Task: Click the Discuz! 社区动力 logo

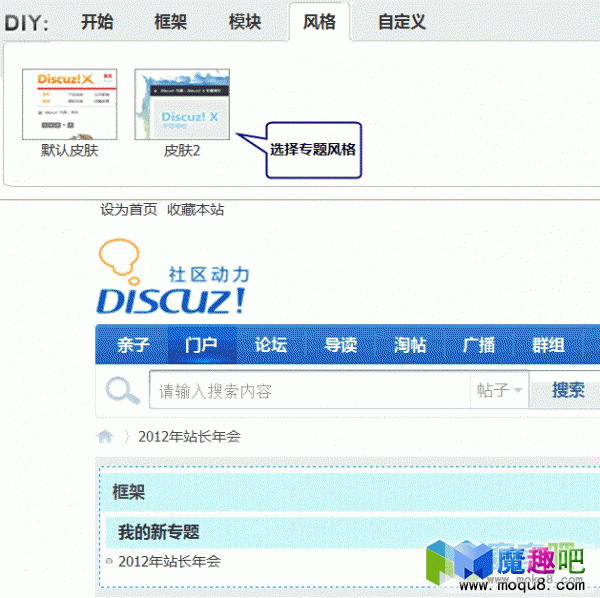Action: click(173, 276)
